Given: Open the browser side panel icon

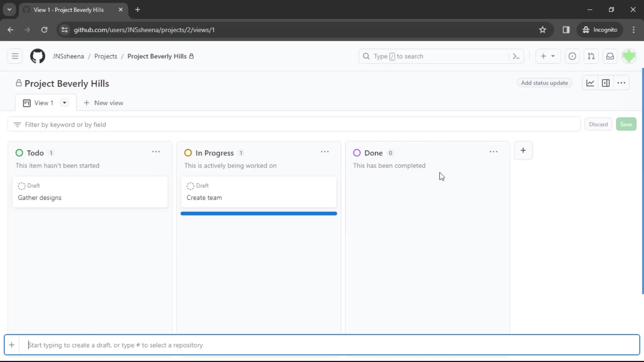Looking at the screenshot, I should (x=566, y=30).
